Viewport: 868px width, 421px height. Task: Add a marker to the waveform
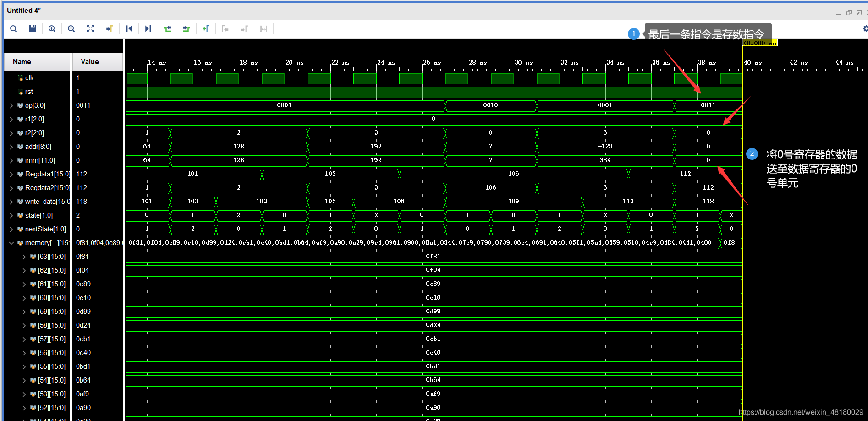pos(206,29)
